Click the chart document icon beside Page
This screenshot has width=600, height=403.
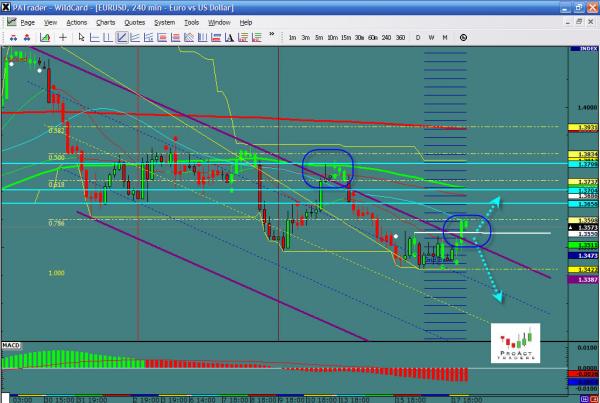11,22
